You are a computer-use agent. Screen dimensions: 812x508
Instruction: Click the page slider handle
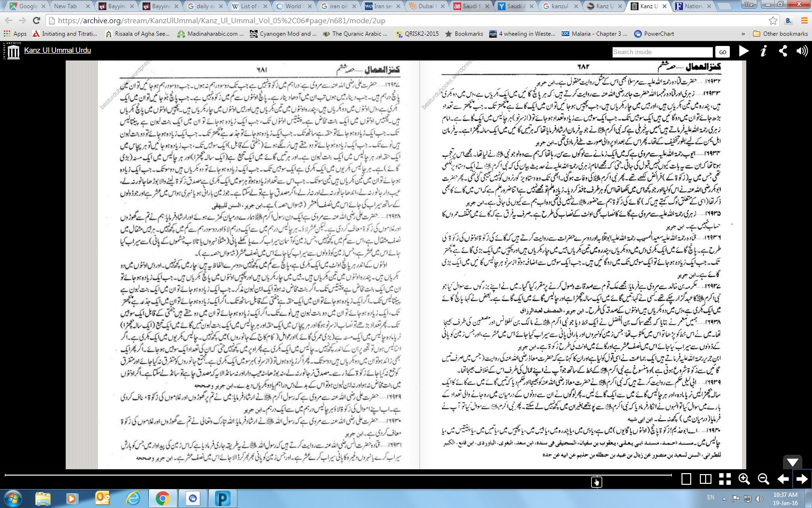pos(596,481)
